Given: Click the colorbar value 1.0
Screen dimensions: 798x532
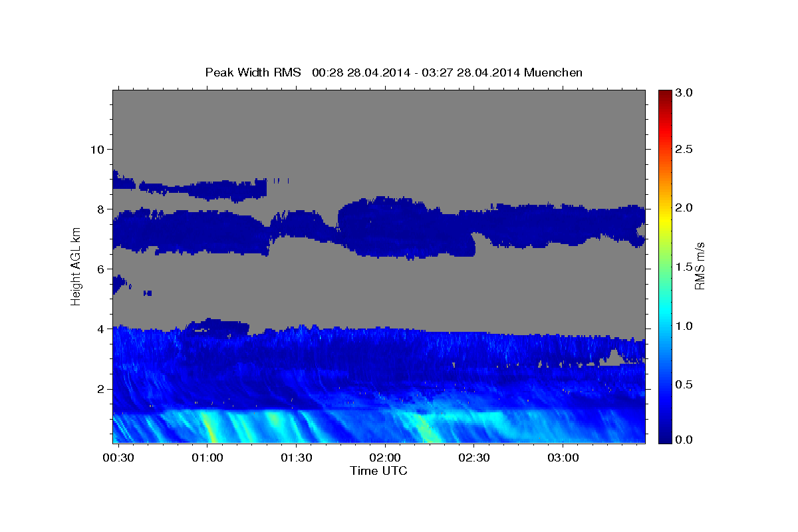Looking at the screenshot, I should (684, 326).
